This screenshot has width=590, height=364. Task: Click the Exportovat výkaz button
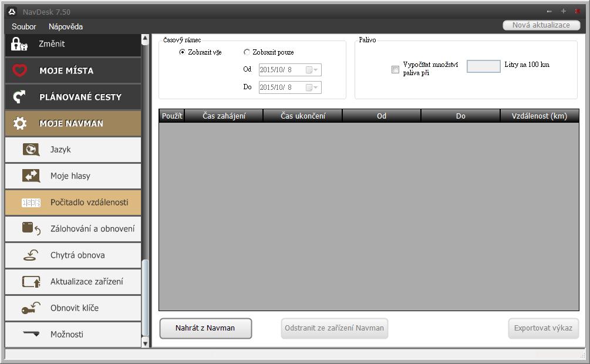544,328
